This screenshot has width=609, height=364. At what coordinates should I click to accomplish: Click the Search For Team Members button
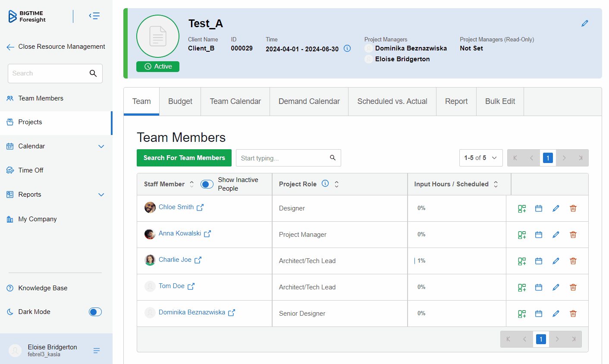click(x=184, y=158)
